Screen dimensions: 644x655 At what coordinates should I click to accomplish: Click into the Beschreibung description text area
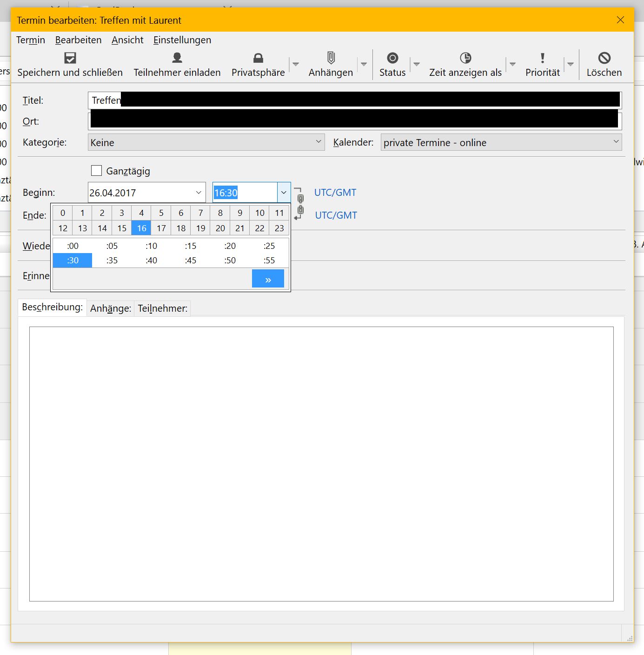coord(321,464)
